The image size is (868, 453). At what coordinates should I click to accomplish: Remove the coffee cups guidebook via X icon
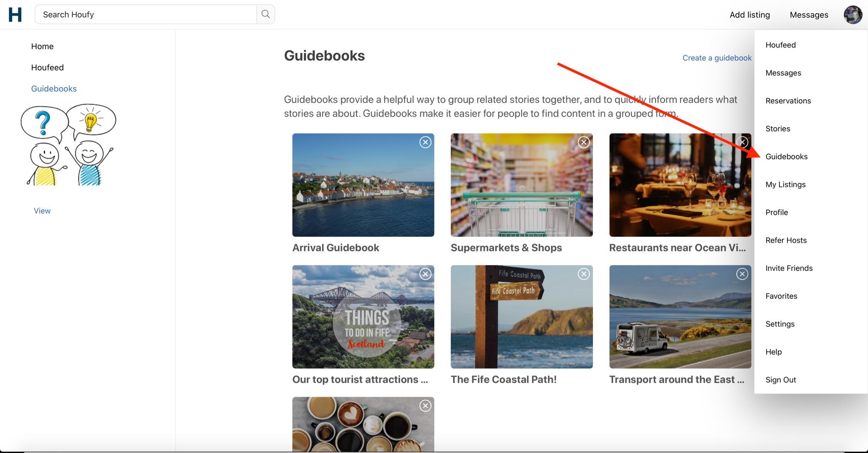426,406
